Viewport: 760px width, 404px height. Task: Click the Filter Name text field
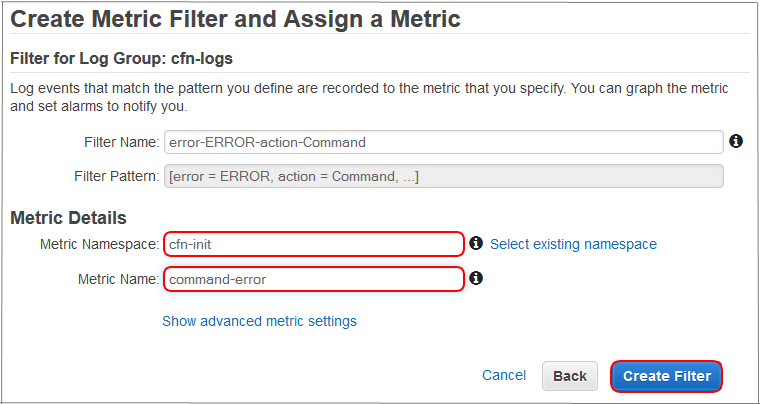(443, 142)
